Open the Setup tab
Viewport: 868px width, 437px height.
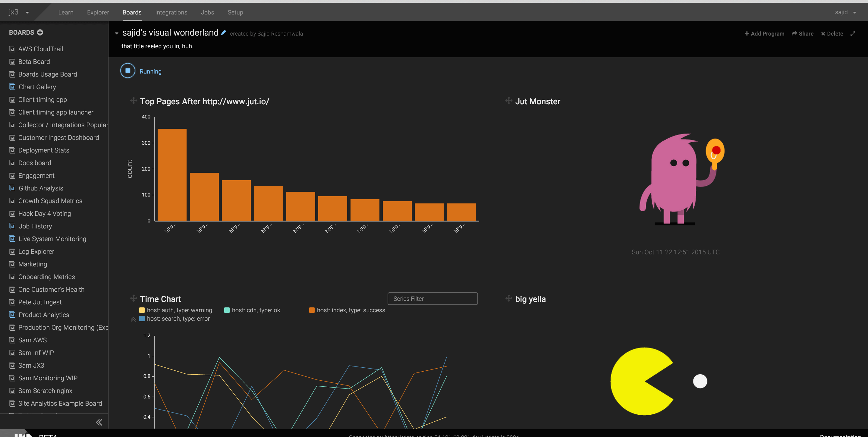[x=235, y=12]
